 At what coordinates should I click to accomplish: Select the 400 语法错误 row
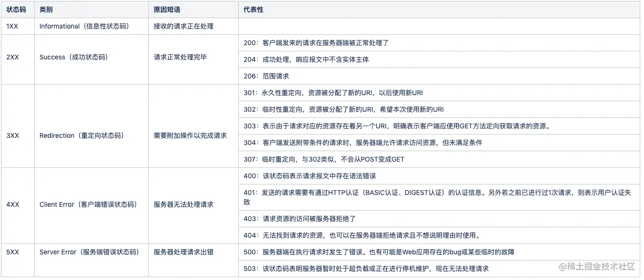(x=439, y=176)
